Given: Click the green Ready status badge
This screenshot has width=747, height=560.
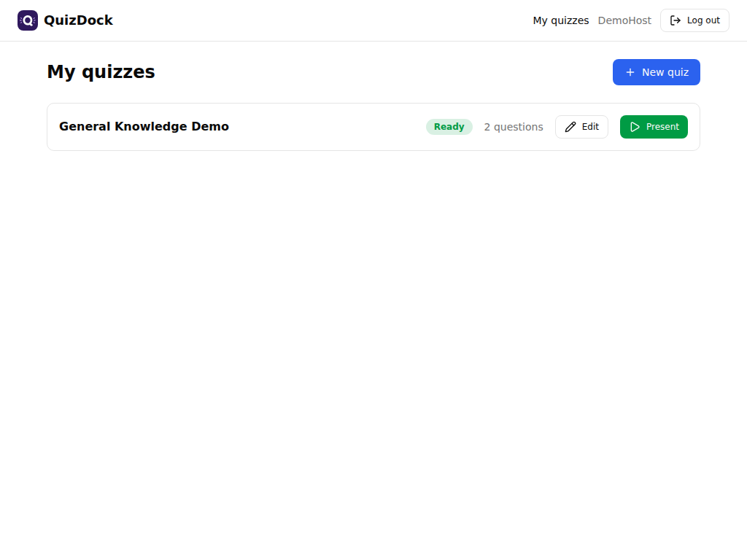Looking at the screenshot, I should click(x=449, y=127).
